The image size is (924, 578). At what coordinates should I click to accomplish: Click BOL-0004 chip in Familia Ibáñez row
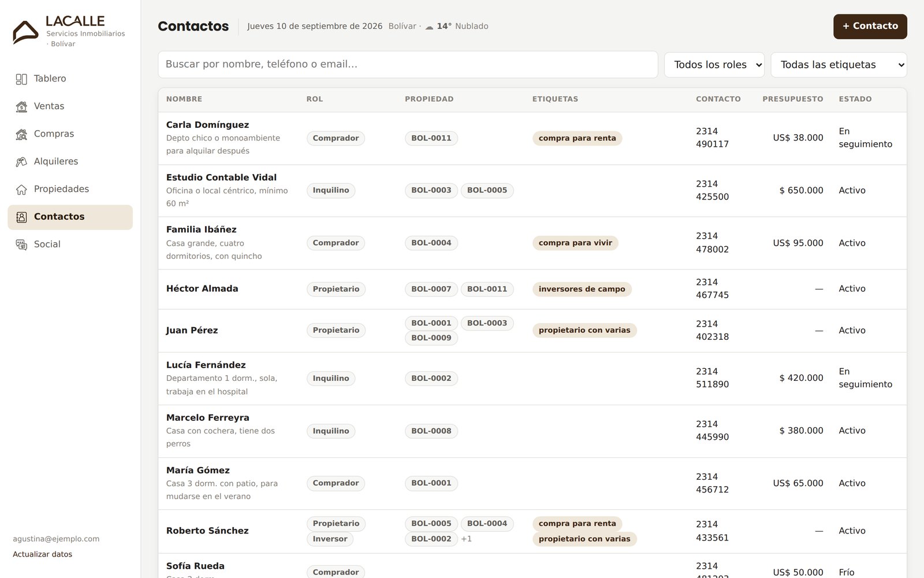[431, 243]
